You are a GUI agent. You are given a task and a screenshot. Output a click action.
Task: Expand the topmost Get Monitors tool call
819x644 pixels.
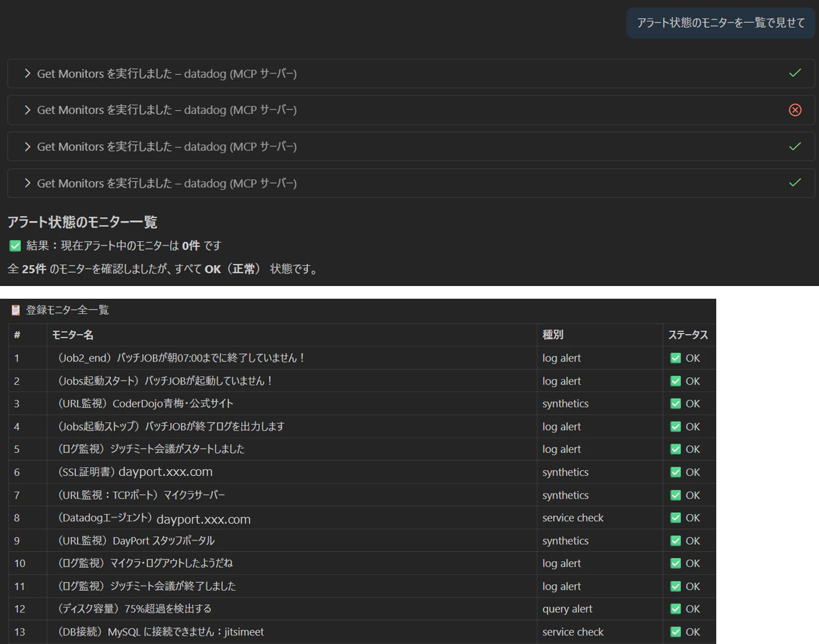point(27,74)
